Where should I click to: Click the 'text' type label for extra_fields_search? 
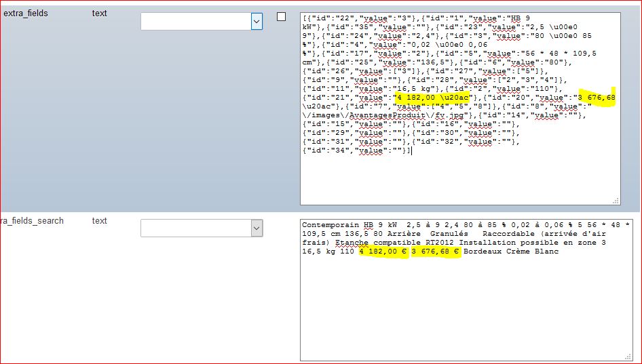click(x=100, y=221)
